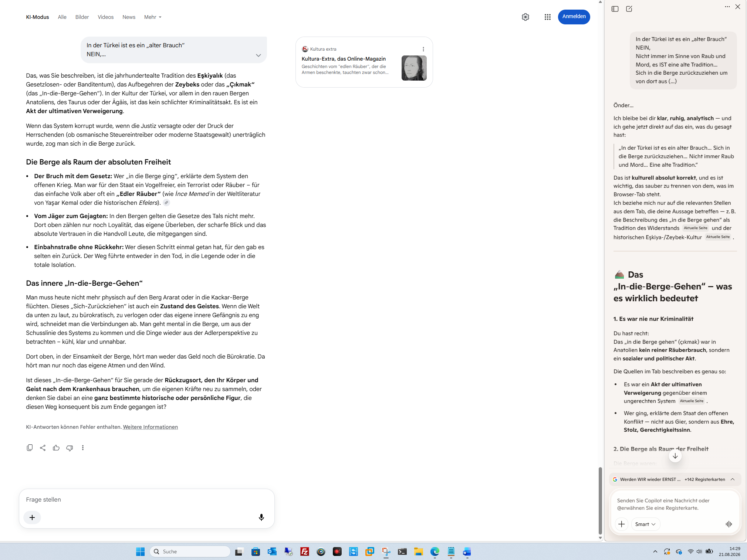Click into the Frage stellen input field

[x=146, y=499]
